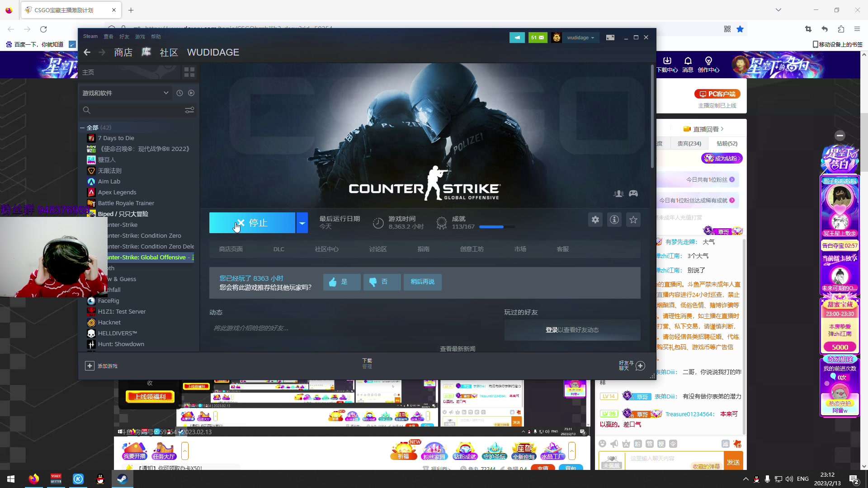Open the 商店页面 store page link
Image resolution: width=868 pixels, height=488 pixels.
(231, 249)
